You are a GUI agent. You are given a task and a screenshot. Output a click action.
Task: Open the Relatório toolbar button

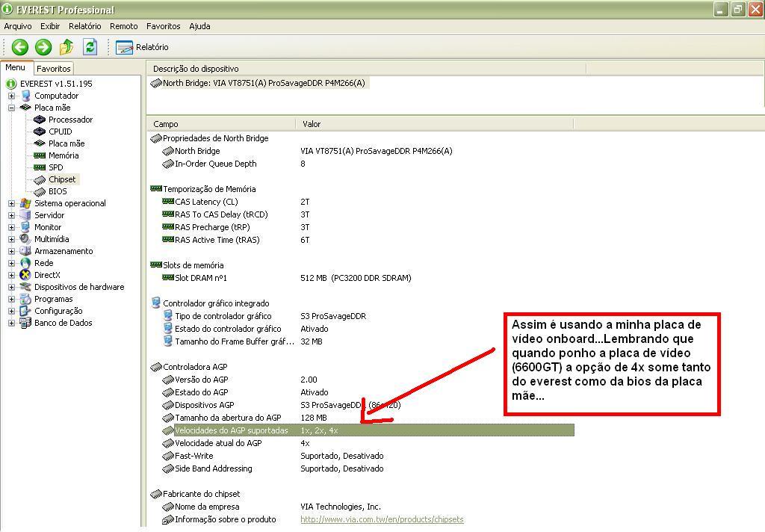coord(142,47)
